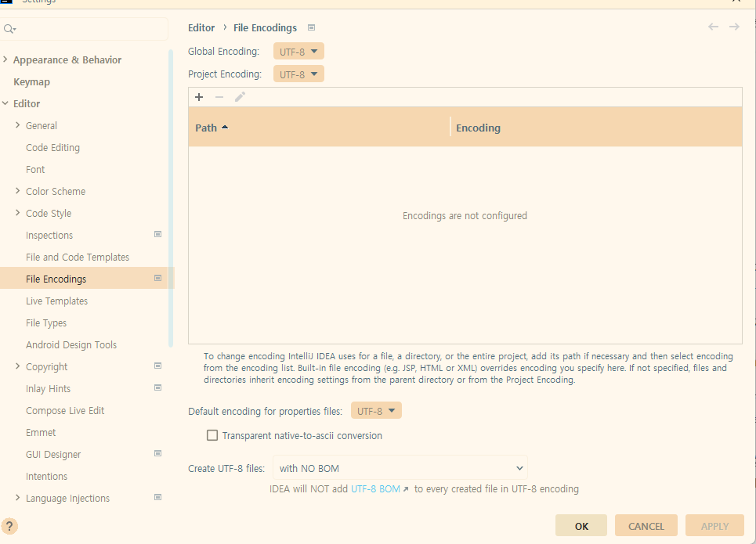
Task: Expand the Color Scheme node
Action: 18,191
